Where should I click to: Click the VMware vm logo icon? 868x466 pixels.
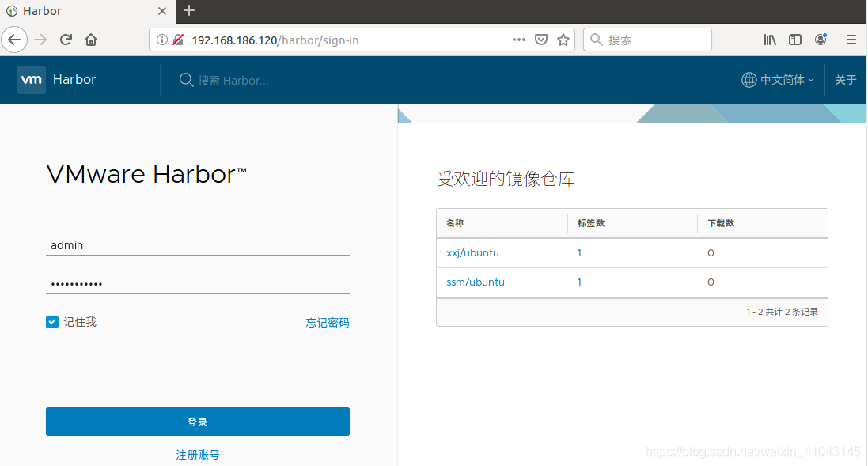[32, 80]
